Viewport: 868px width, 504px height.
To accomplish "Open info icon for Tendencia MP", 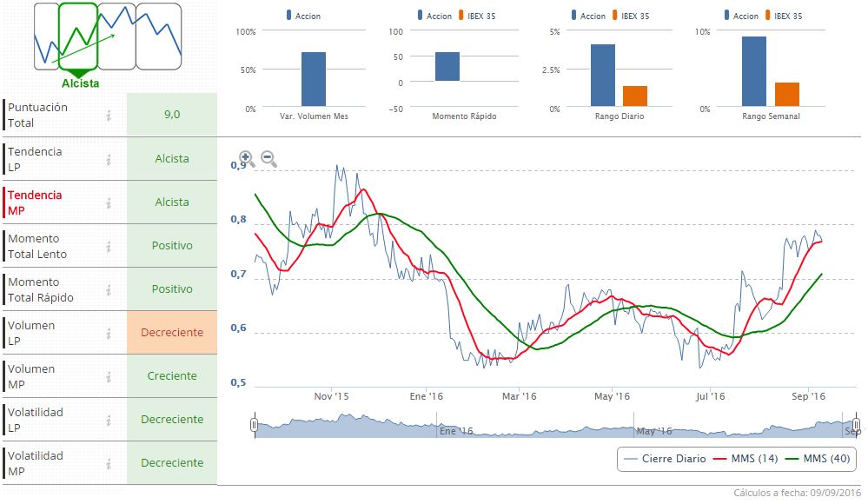I will tap(109, 202).
